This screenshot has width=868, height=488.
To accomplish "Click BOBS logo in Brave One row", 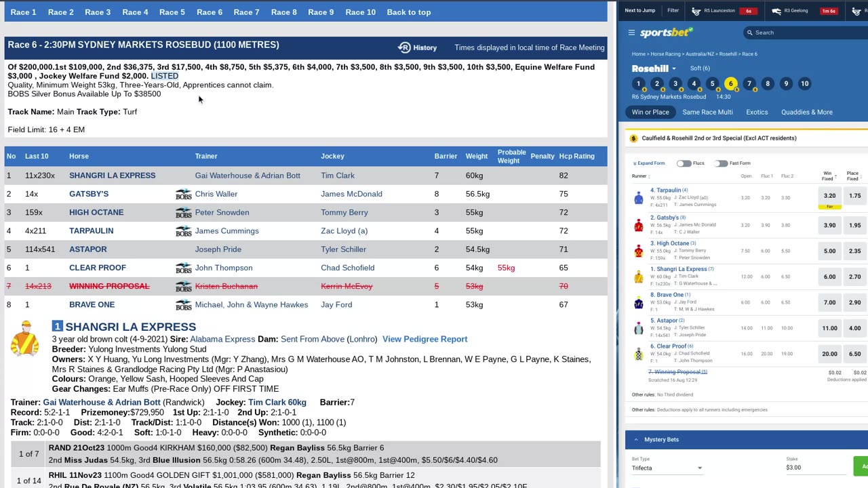I will point(183,304).
